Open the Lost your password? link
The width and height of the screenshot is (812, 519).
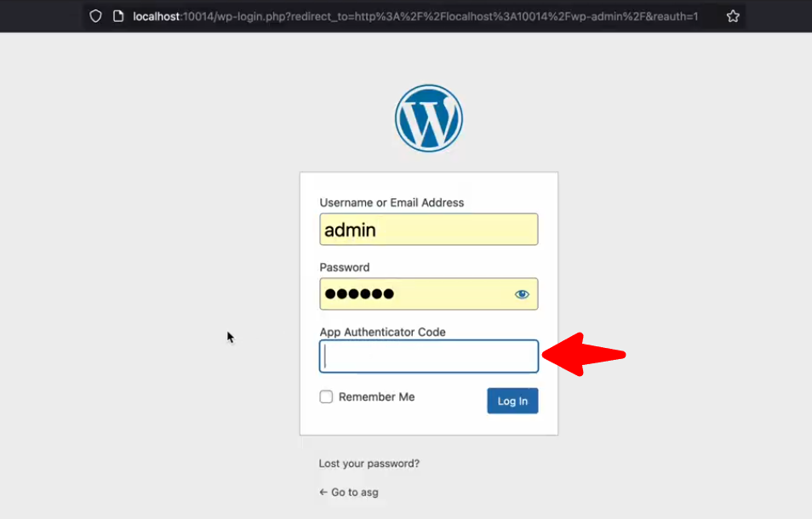click(x=369, y=464)
